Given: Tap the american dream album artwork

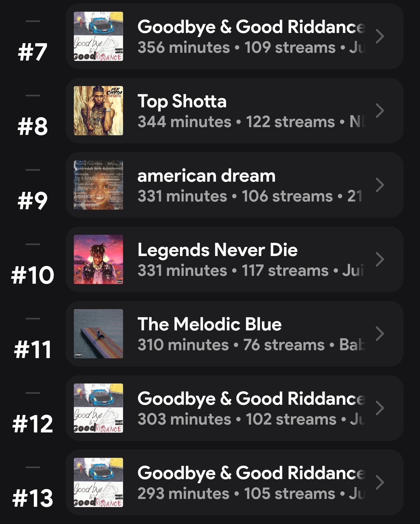Looking at the screenshot, I should [98, 185].
